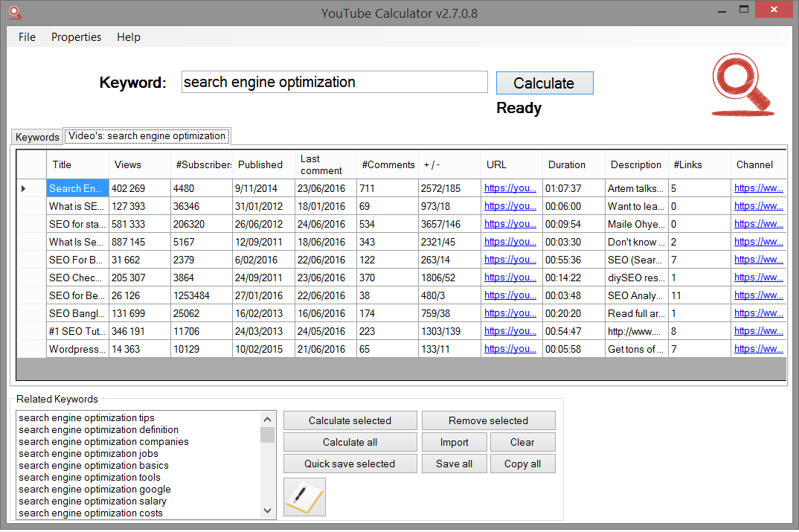The height and width of the screenshot is (532, 799).
Task: Click the app icon in title bar
Action: 16,12
